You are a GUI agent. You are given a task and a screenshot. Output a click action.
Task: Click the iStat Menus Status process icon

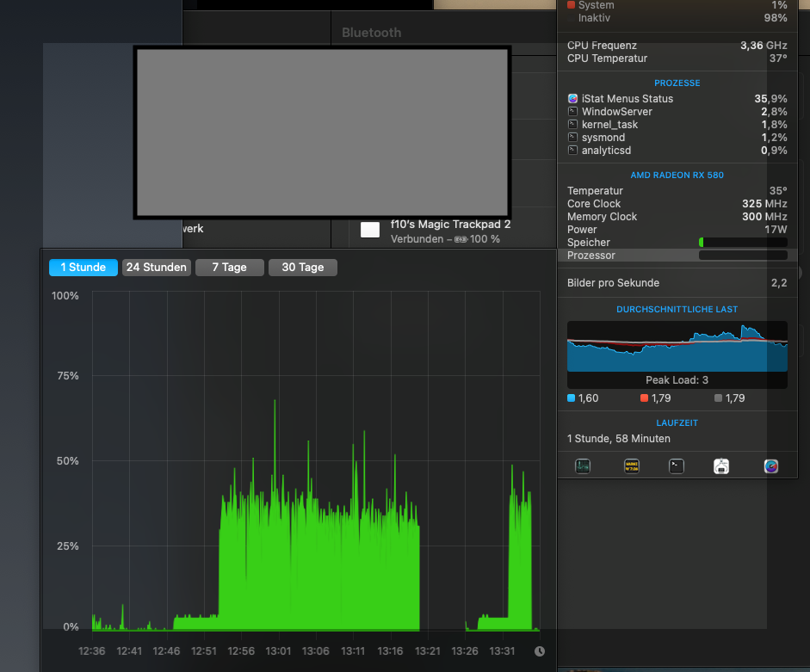(572, 99)
